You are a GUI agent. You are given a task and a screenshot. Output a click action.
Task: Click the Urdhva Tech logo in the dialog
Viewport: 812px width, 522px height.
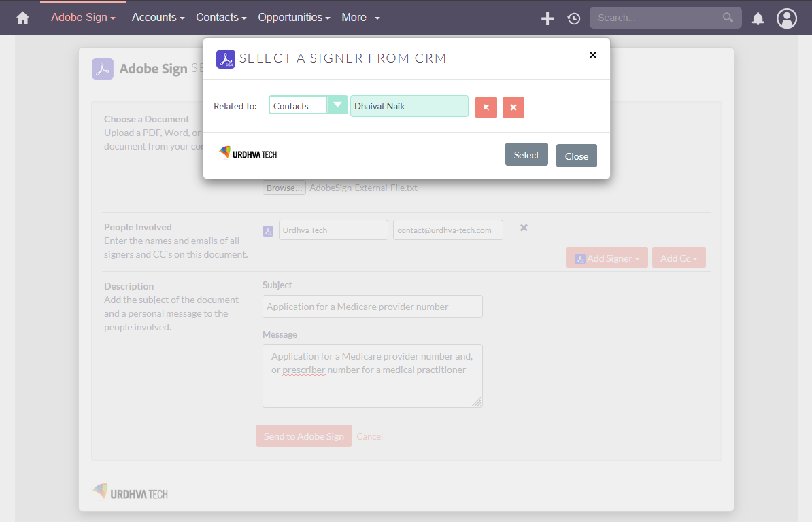[x=247, y=154]
